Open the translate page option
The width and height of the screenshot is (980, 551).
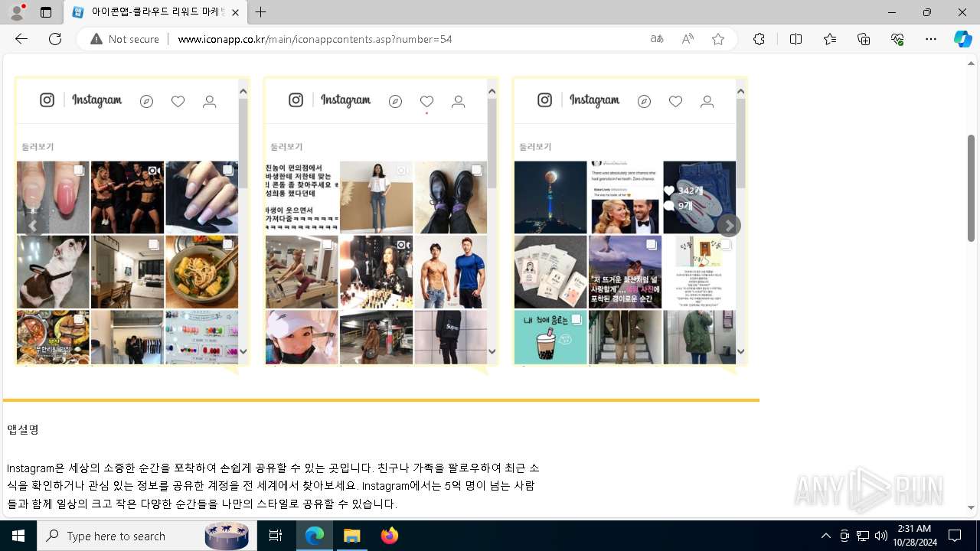pyautogui.click(x=657, y=39)
